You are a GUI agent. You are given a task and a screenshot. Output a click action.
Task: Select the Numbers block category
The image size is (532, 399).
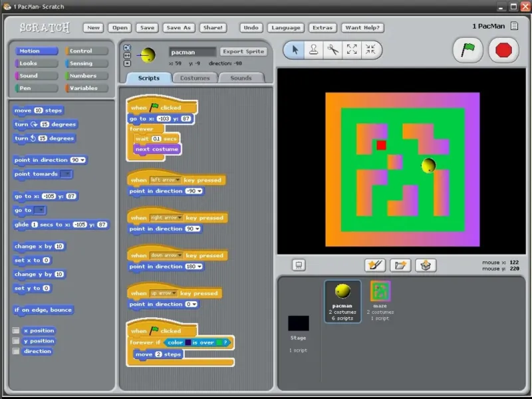pos(87,76)
